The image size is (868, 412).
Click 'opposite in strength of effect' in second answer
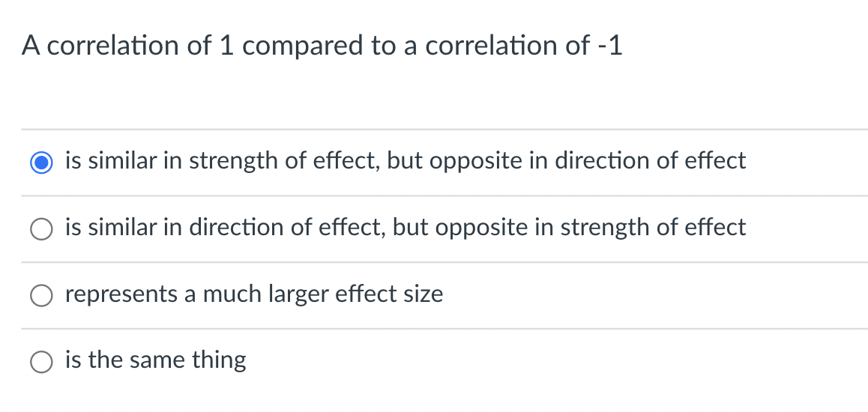[590, 227]
